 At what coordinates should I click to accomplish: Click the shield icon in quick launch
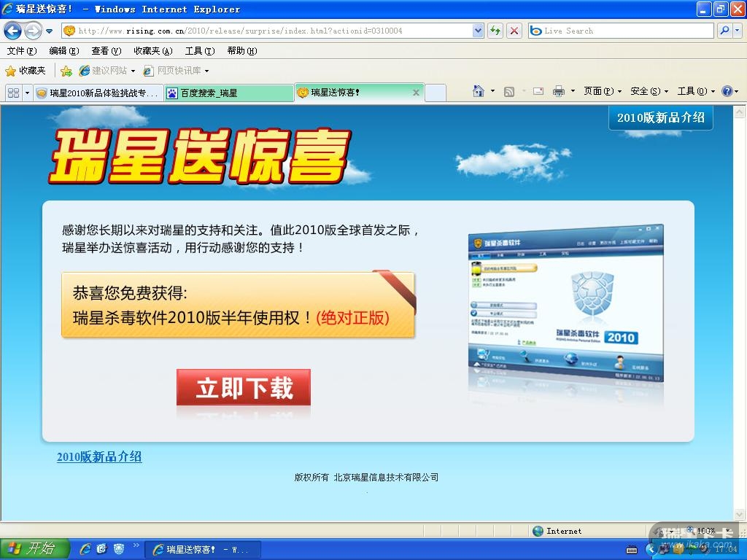[119, 549]
